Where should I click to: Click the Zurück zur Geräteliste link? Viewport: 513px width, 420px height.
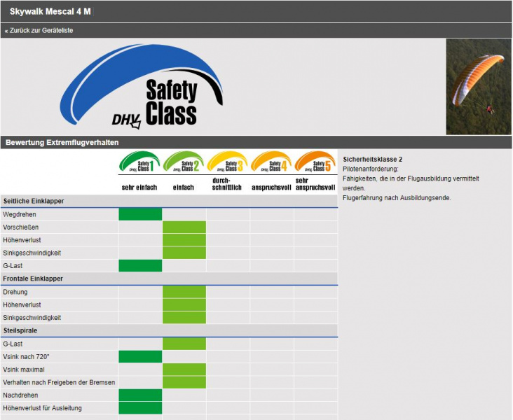[x=39, y=30]
